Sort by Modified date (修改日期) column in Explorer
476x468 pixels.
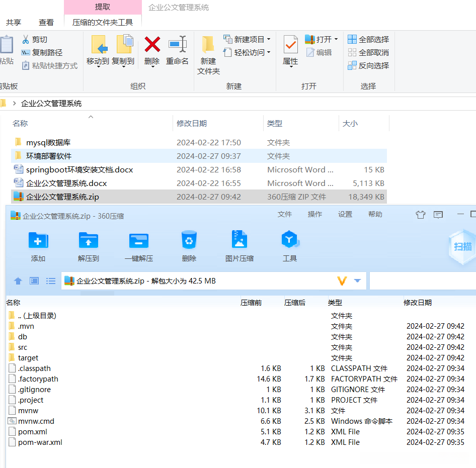[x=192, y=124]
